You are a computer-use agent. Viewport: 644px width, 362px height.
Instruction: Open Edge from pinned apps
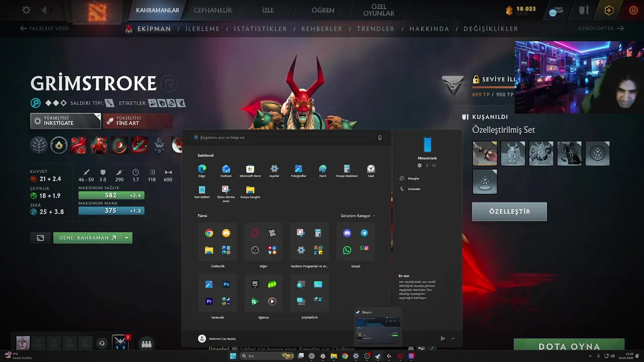click(202, 171)
